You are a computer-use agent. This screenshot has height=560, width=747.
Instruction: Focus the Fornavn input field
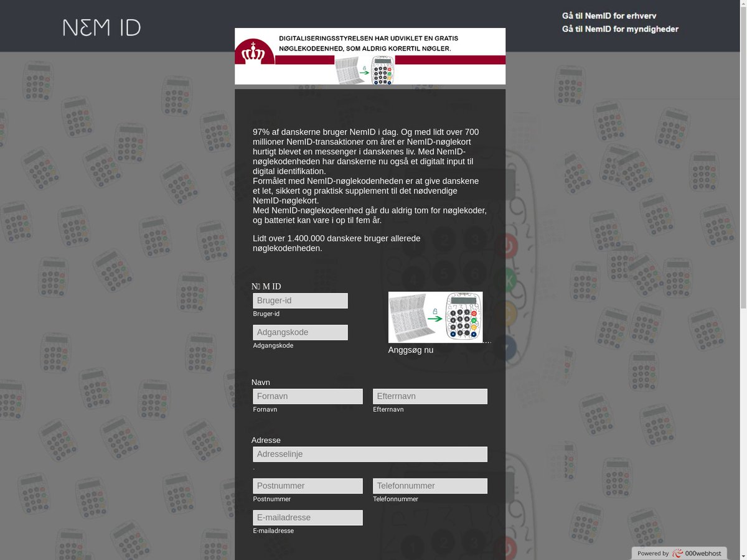click(x=308, y=396)
